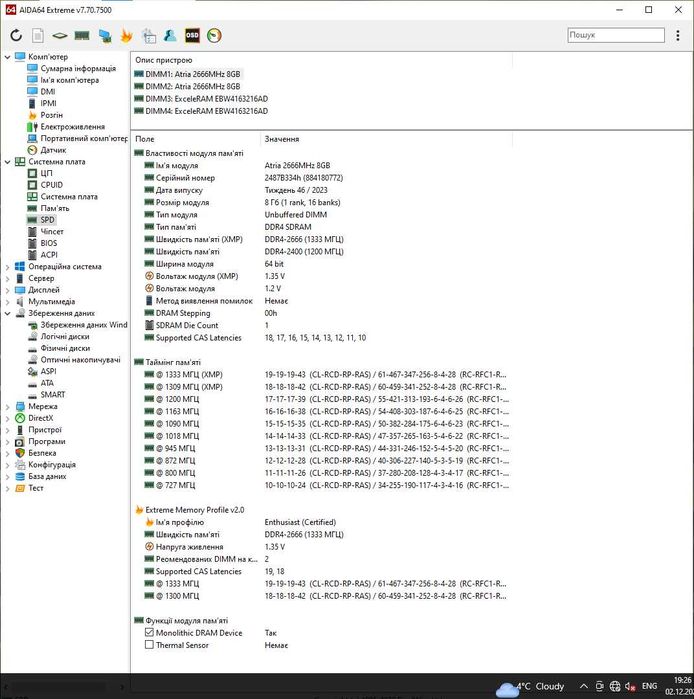Select the Пам'ять tree item
The width and height of the screenshot is (694, 699).
coord(55,208)
